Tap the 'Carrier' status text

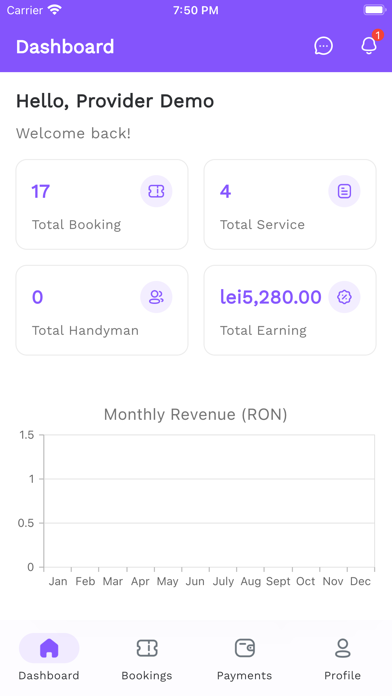point(25,10)
